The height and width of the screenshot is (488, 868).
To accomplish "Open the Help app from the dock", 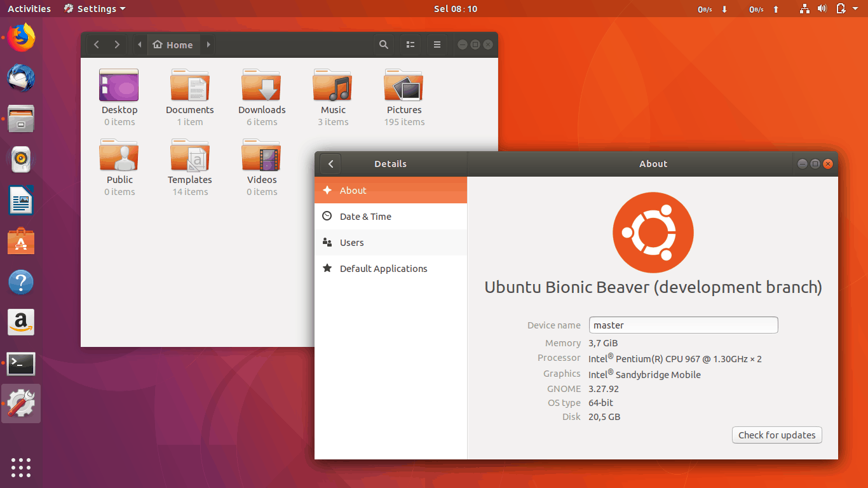I will 21,281.
